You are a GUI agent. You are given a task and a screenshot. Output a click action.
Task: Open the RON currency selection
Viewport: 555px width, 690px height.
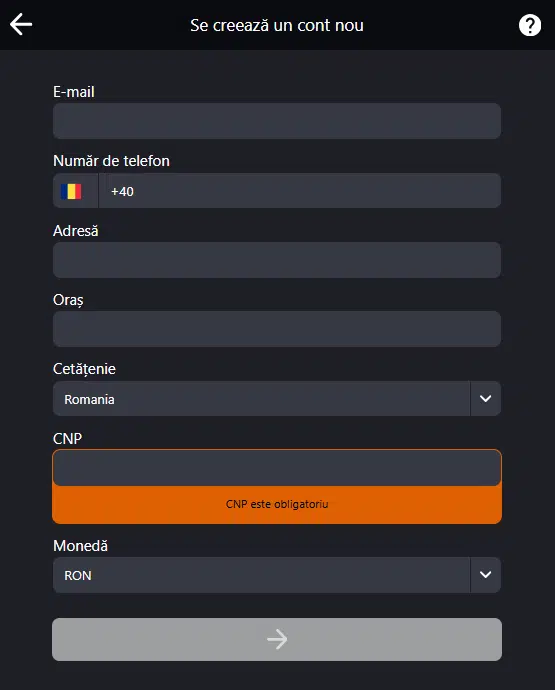[261, 575]
